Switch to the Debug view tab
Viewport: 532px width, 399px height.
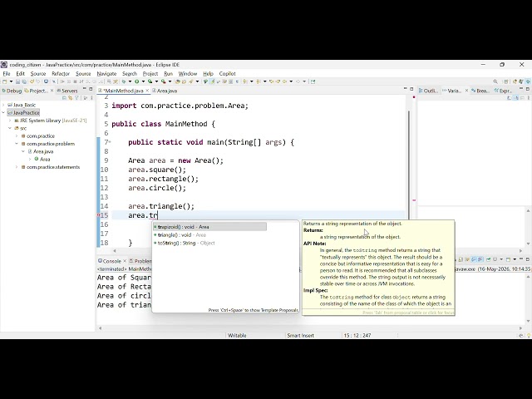click(12, 91)
